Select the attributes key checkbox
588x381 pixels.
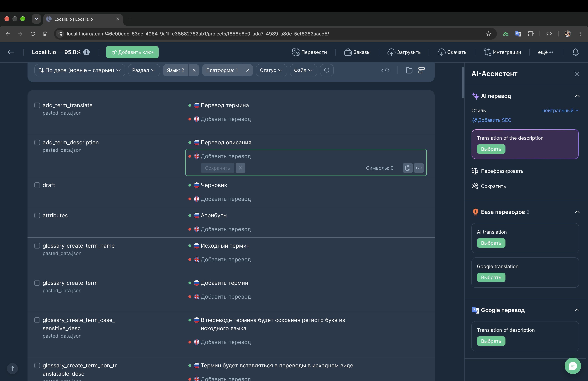(37, 215)
